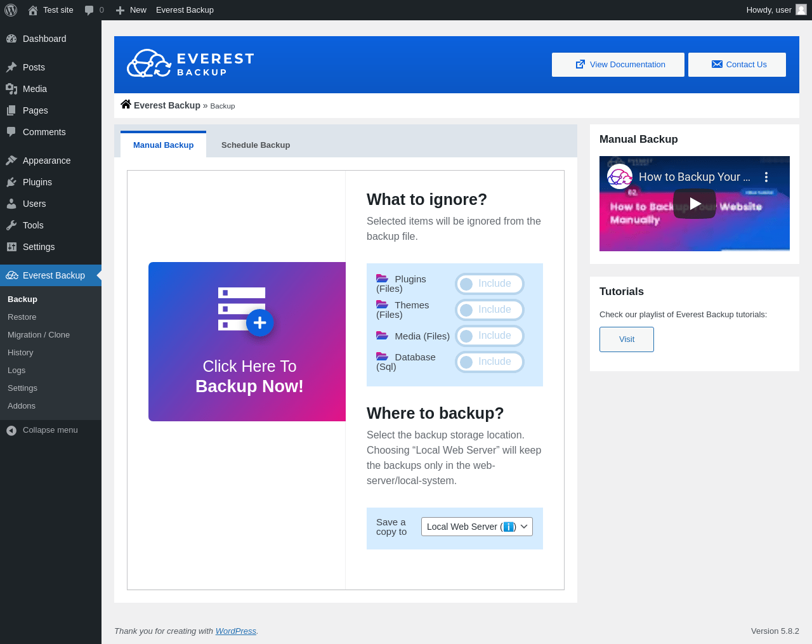Click the Media icon in sidebar
This screenshot has width=812, height=644.
11,89
